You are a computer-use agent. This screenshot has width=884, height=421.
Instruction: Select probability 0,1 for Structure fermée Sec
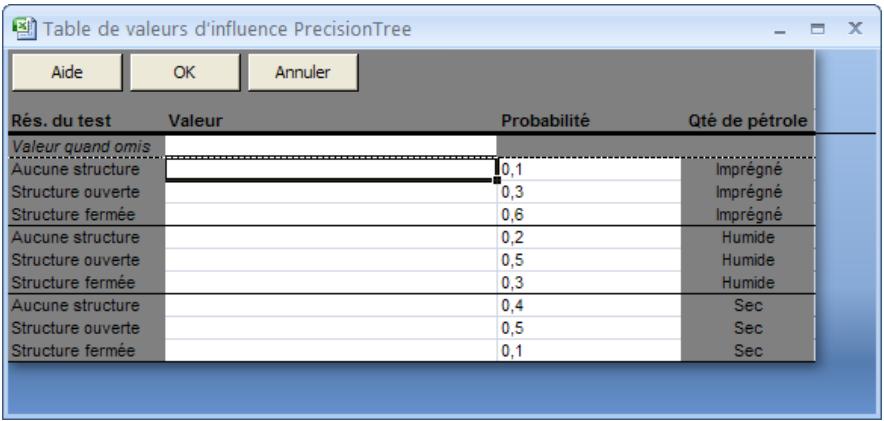pos(590,351)
